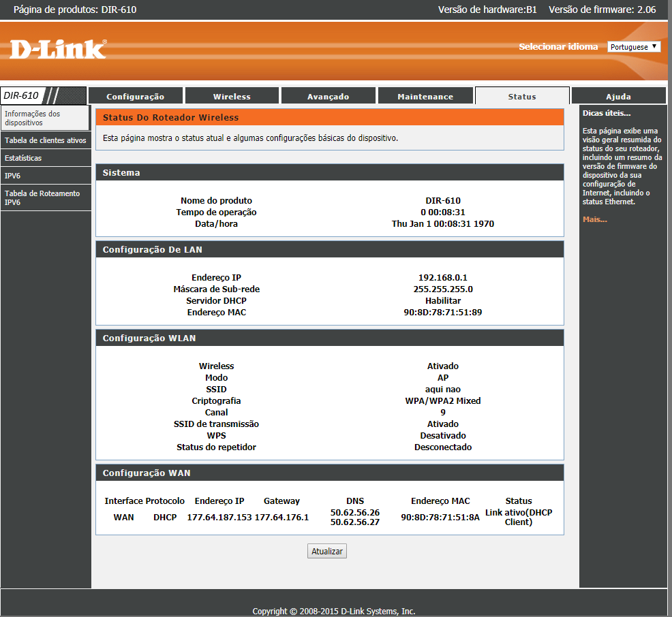Click WAN IP 177.64.187.153
This screenshot has height=617, width=672.
[219, 518]
